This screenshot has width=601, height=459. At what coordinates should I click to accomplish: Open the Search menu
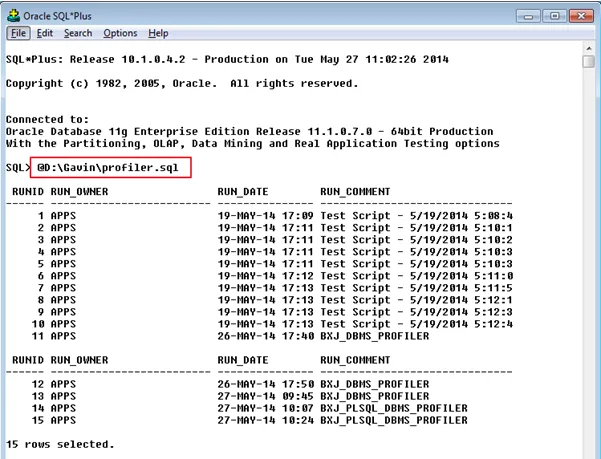[x=78, y=33]
